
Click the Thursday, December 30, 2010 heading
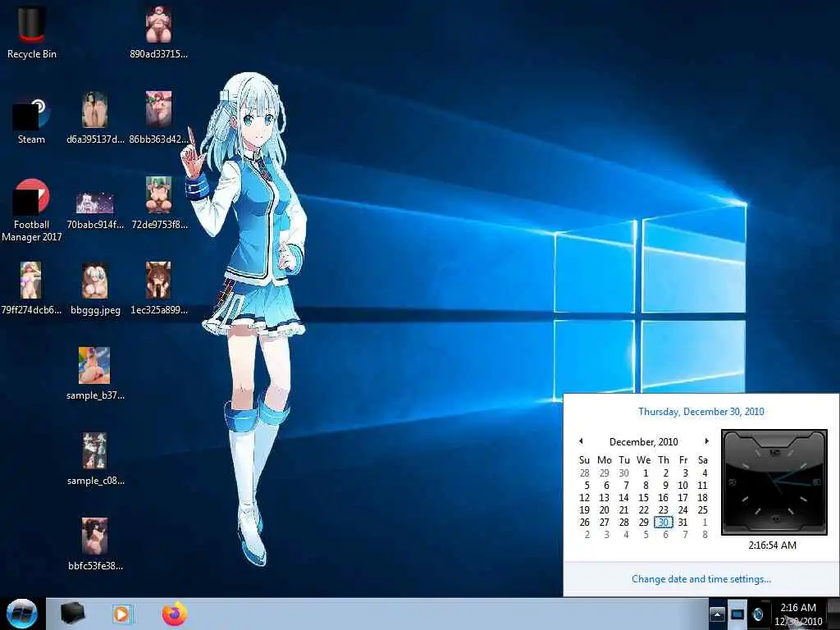click(x=701, y=412)
